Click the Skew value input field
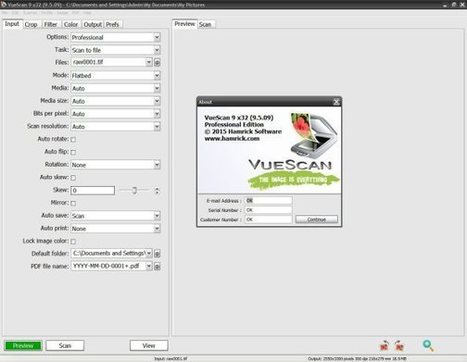Image resolution: width=467 pixels, height=362 pixels. [93, 190]
